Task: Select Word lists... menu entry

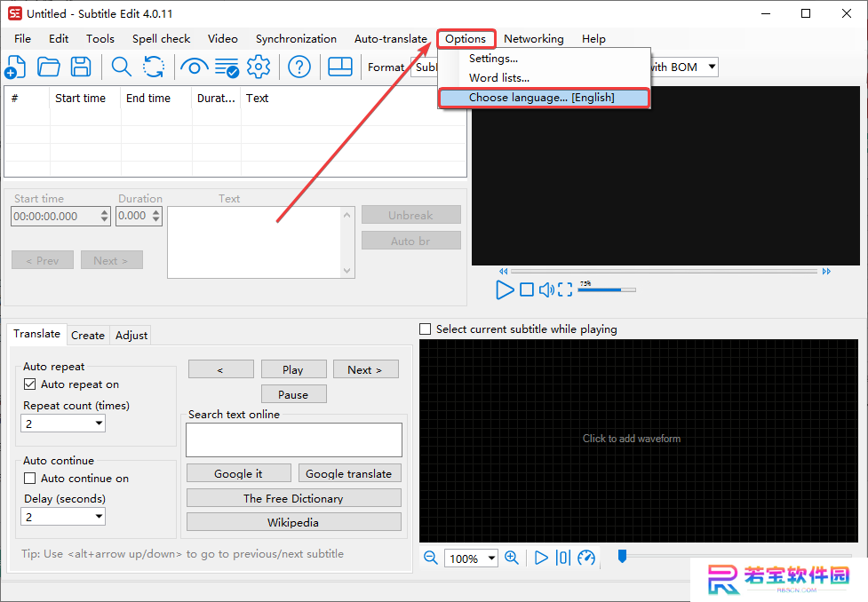Action: 544,78
